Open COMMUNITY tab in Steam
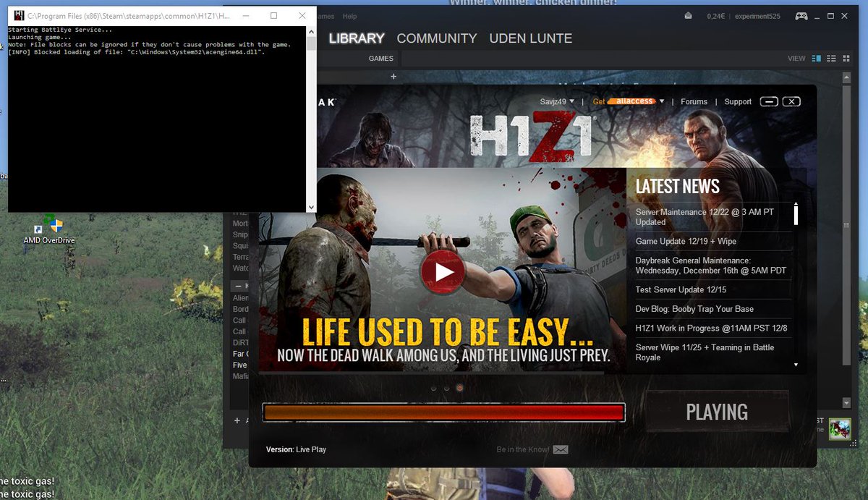The image size is (868, 500). (437, 38)
